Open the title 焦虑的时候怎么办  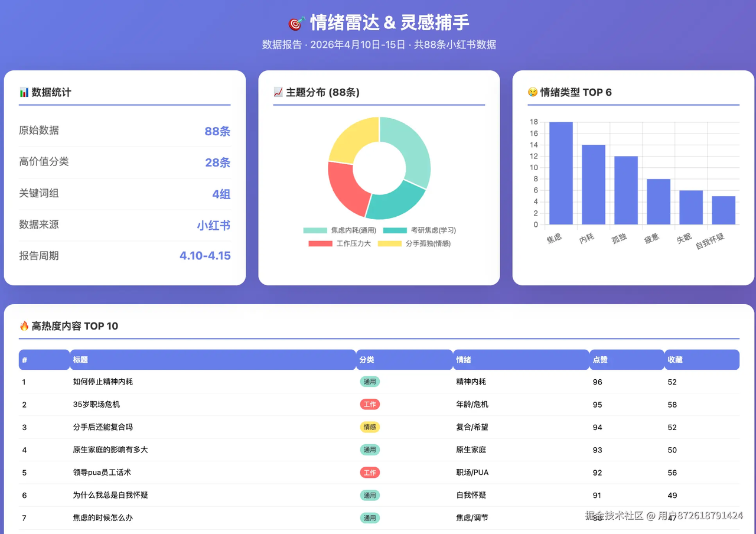[x=103, y=518]
